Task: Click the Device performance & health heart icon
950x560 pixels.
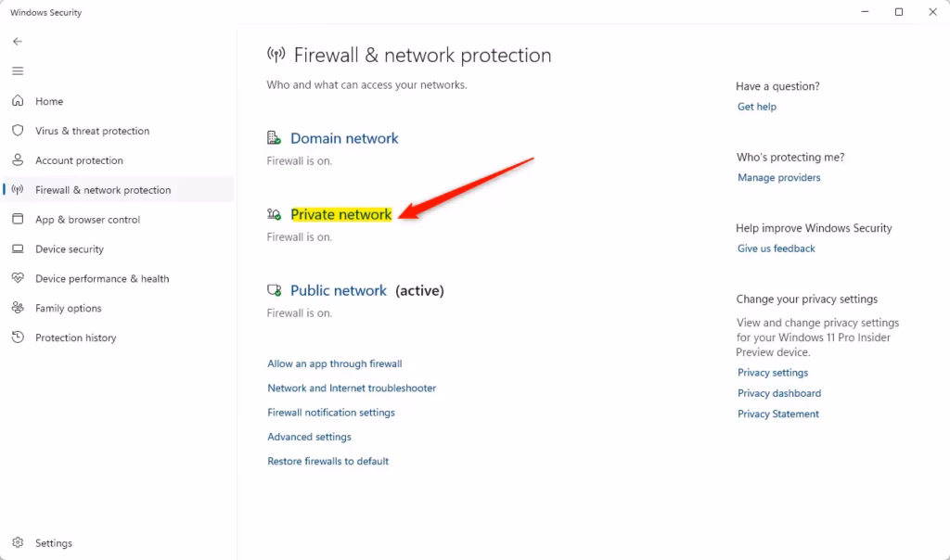Action: click(18, 279)
